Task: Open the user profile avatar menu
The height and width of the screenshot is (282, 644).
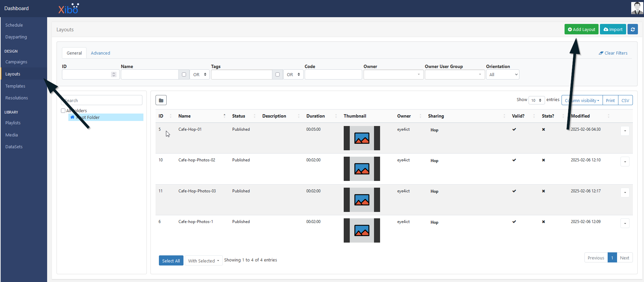Action: tap(637, 8)
